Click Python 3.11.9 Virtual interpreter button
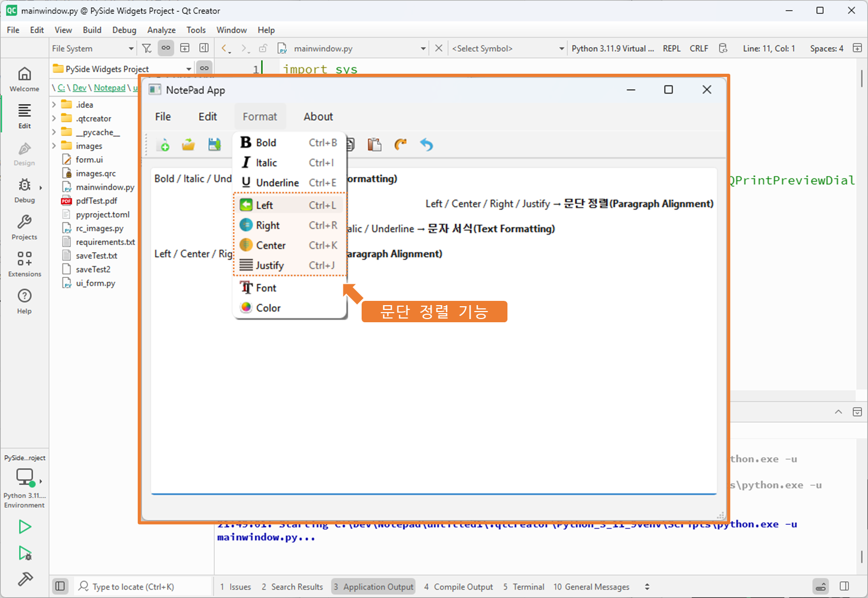Viewport: 868px width, 598px height. [x=613, y=48]
